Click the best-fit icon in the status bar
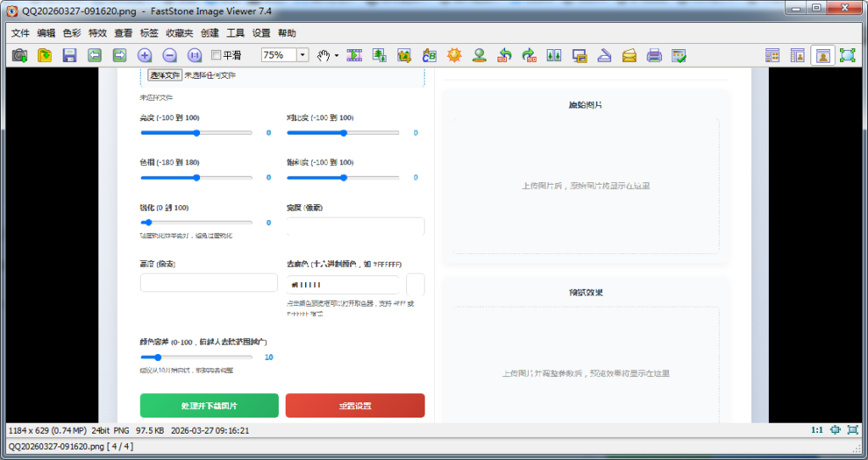The height and width of the screenshot is (460, 868). (835, 430)
